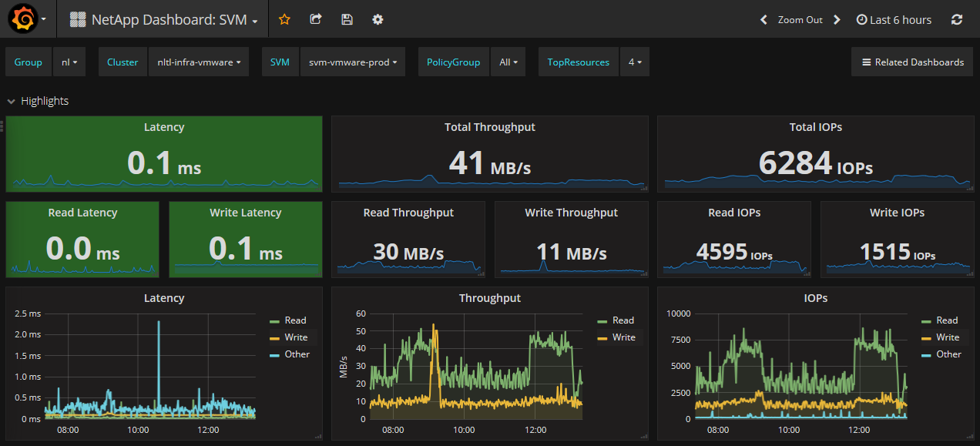Refresh the dashboard using refresh icon
This screenshot has height=446, width=980.
pyautogui.click(x=957, y=20)
